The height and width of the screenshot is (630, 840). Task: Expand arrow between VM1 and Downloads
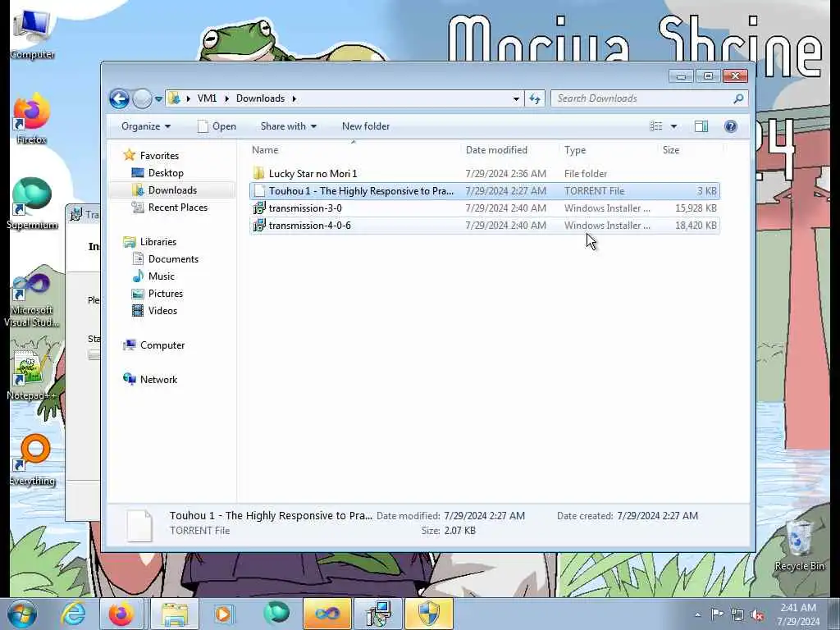click(226, 98)
